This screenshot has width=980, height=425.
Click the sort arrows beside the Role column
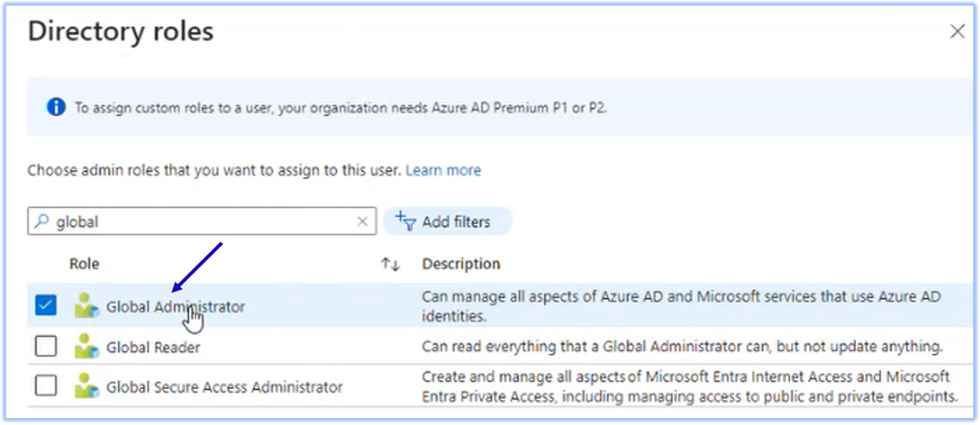[x=391, y=264]
